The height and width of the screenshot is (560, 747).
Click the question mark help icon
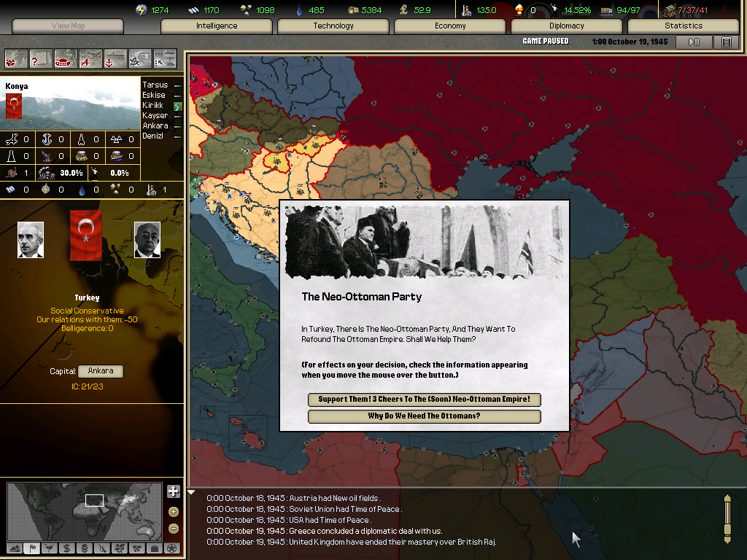41,58
